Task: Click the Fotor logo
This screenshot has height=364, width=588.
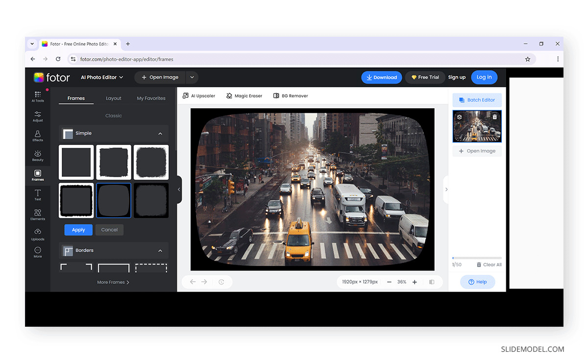Action: (x=52, y=77)
